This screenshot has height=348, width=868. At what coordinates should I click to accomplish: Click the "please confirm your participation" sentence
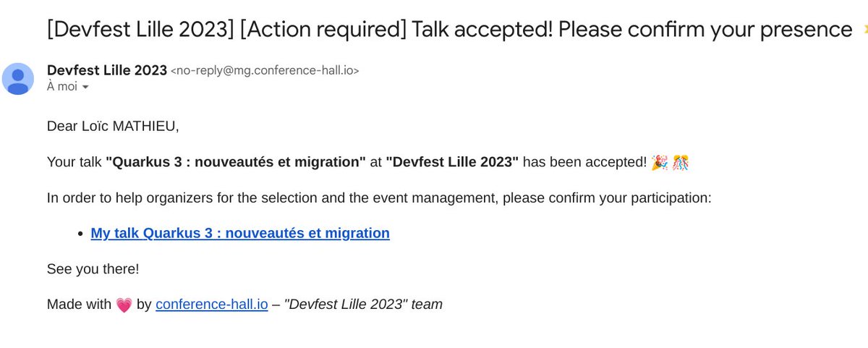[x=608, y=198]
